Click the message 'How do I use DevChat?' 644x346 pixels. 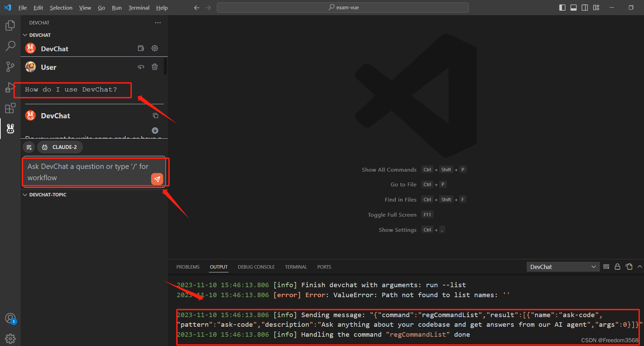point(71,89)
